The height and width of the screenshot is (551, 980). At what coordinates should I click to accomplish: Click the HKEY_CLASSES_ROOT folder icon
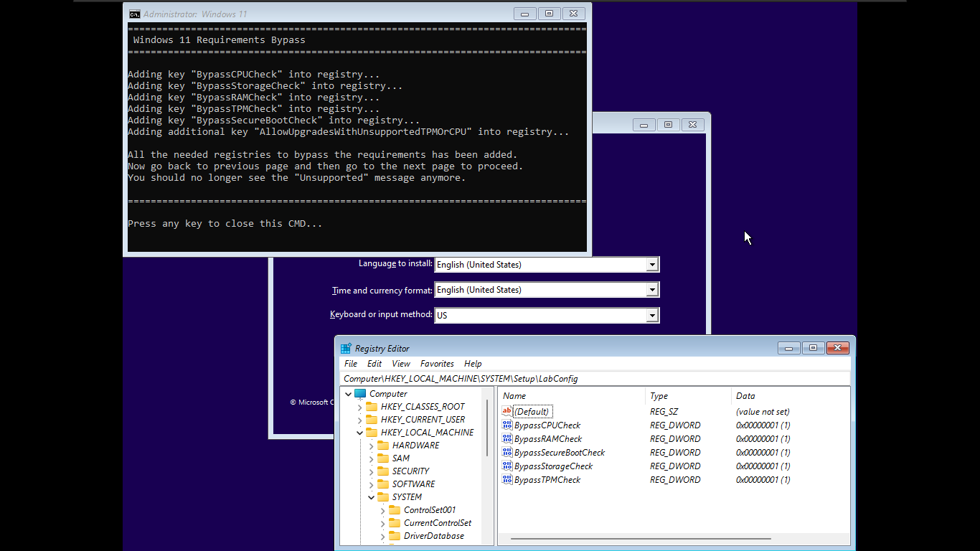click(x=372, y=407)
